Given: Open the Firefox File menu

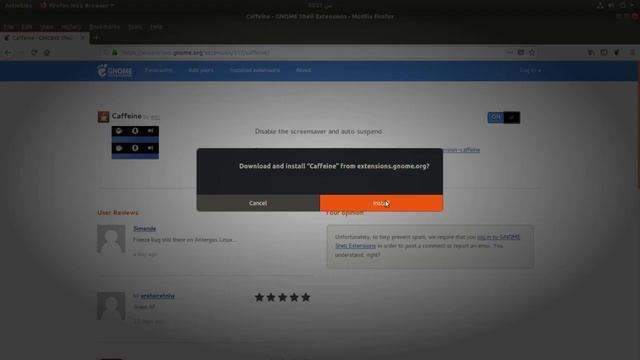Looking at the screenshot, I should [9, 27].
